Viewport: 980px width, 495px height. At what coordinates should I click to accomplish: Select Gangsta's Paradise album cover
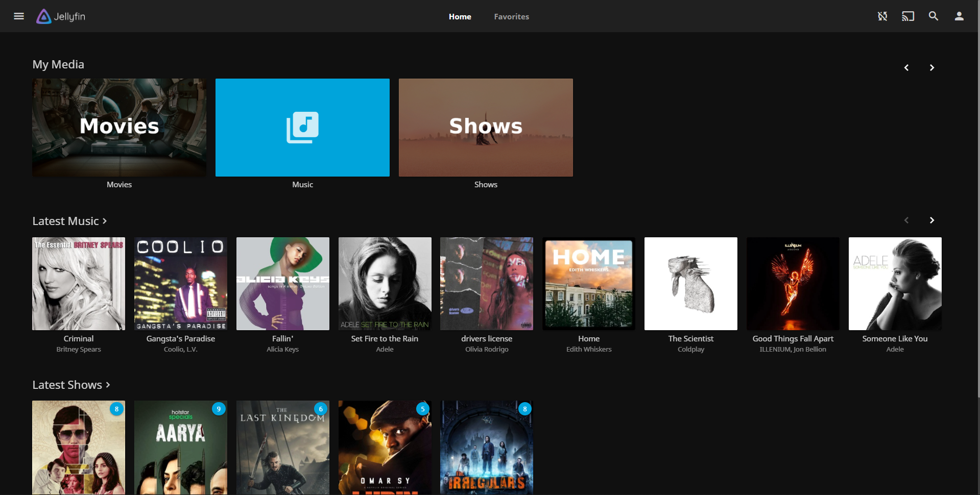click(180, 284)
